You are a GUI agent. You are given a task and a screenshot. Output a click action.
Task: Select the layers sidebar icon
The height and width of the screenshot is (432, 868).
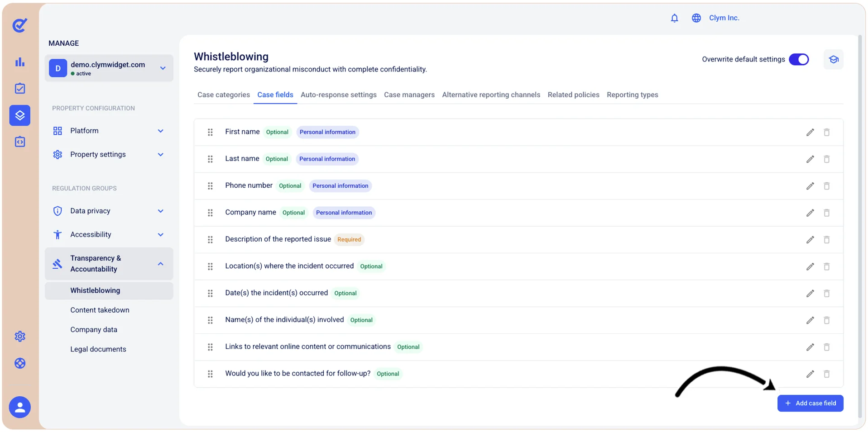click(20, 115)
